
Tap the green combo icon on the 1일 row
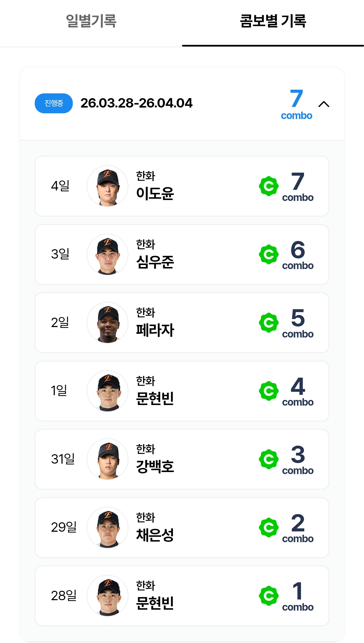(x=269, y=391)
